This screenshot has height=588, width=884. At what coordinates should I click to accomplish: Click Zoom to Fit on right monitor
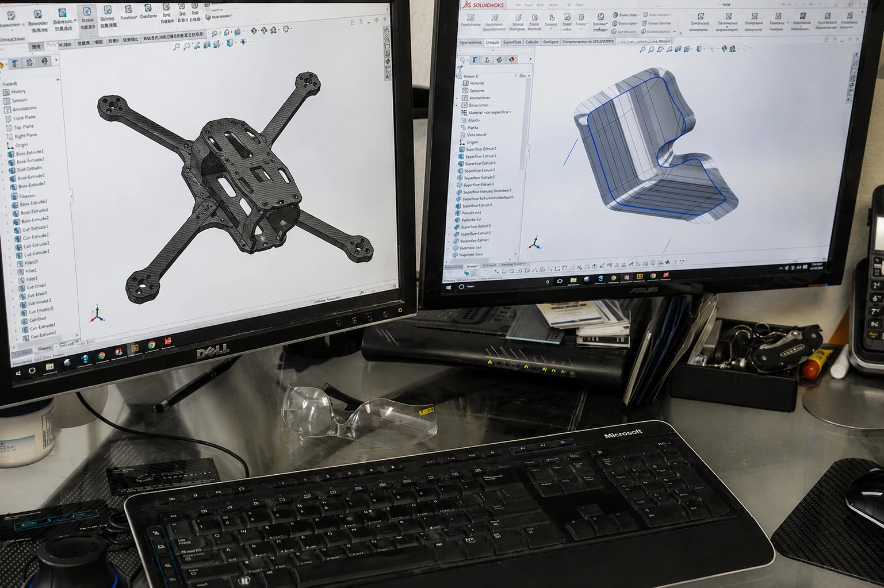pyautogui.click(x=642, y=49)
